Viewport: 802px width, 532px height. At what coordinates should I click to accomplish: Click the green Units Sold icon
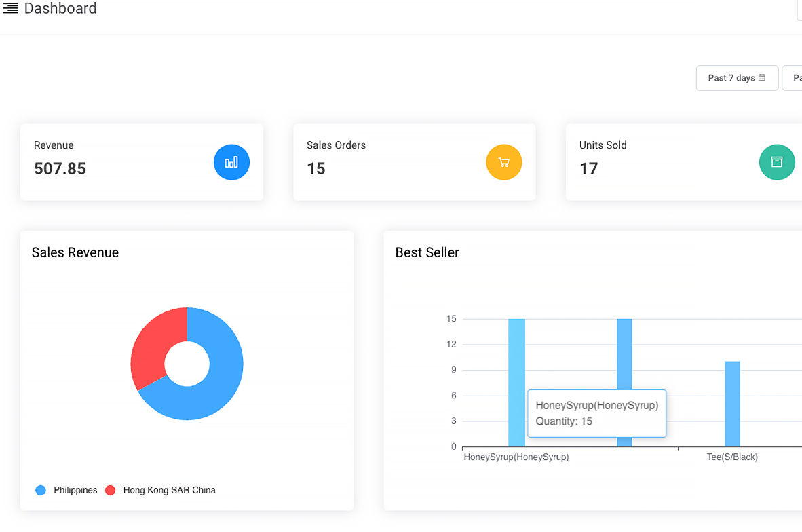click(776, 162)
